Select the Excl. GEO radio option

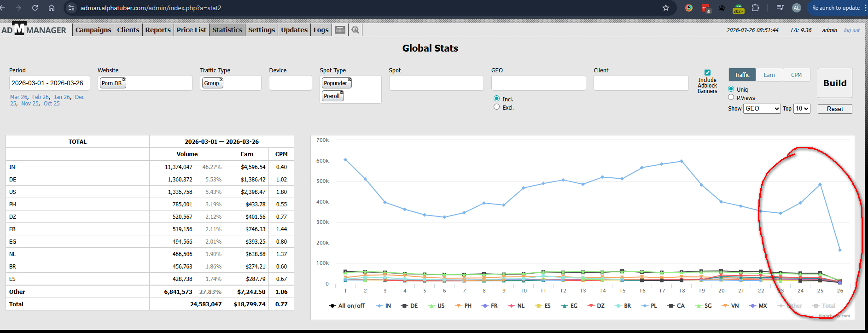496,107
